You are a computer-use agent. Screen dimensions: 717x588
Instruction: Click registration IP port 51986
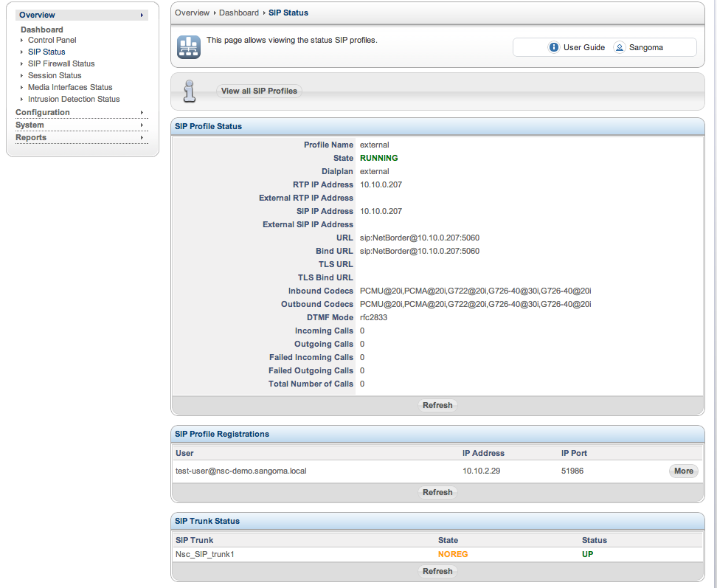pyautogui.click(x=572, y=471)
